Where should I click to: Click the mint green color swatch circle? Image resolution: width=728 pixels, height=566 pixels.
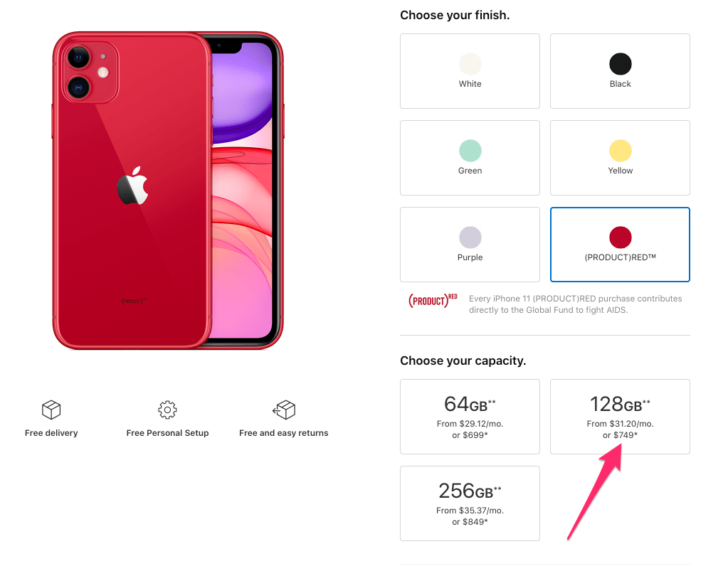point(470,150)
